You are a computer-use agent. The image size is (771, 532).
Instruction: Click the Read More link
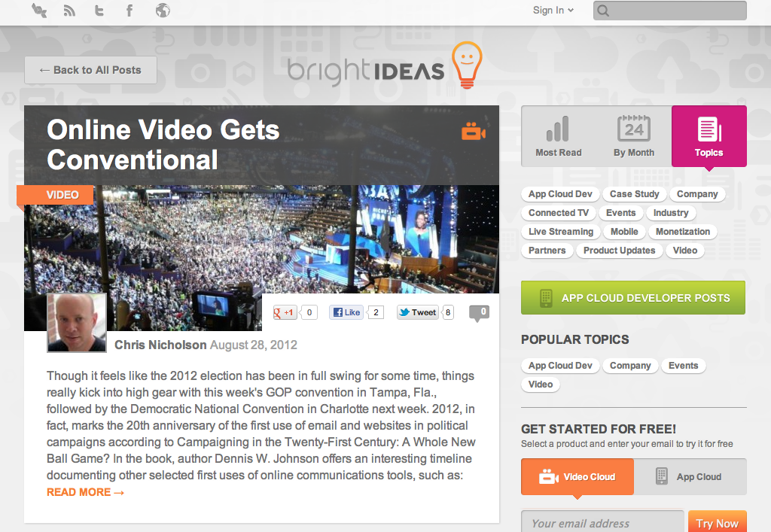click(85, 492)
